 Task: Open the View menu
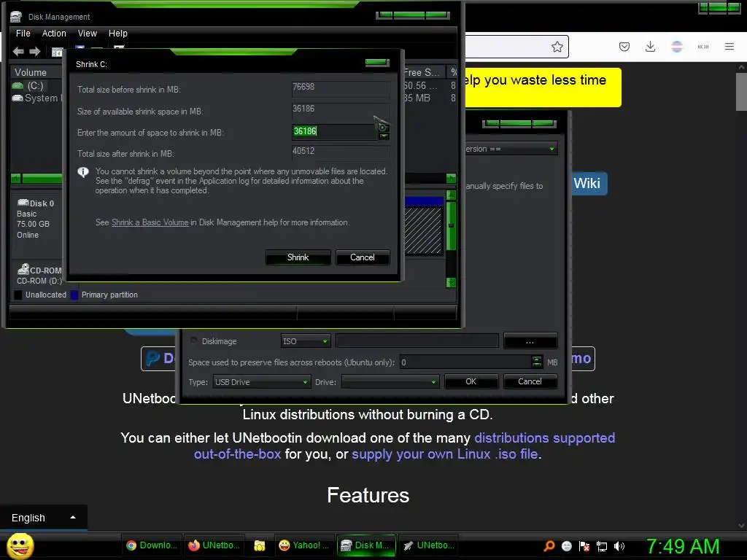tap(88, 34)
